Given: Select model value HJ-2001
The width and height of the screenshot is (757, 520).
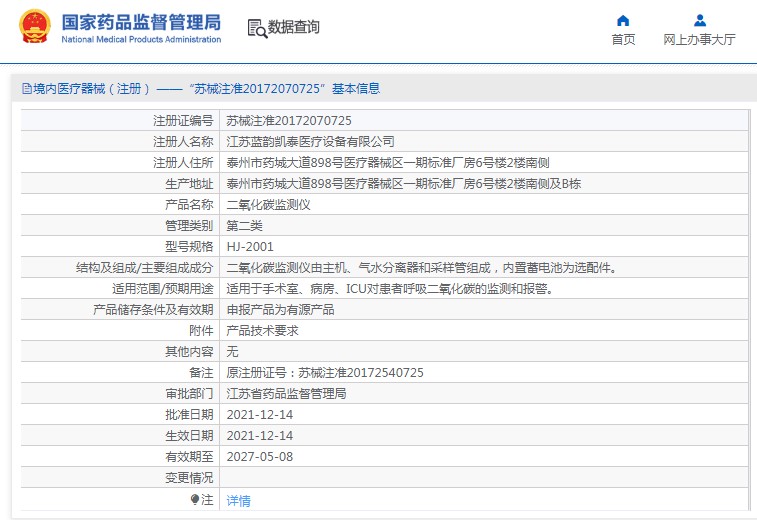Looking at the screenshot, I should 250,247.
